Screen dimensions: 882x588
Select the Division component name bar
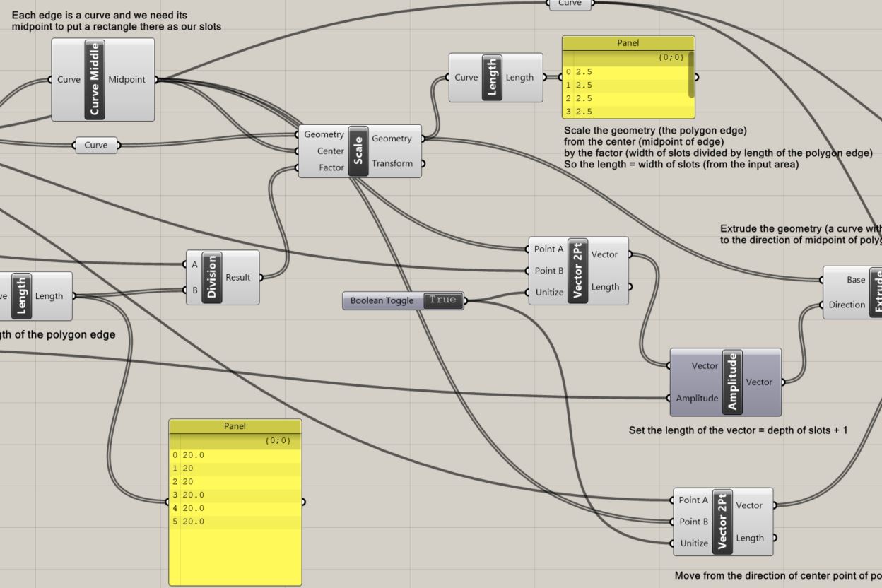tap(212, 278)
